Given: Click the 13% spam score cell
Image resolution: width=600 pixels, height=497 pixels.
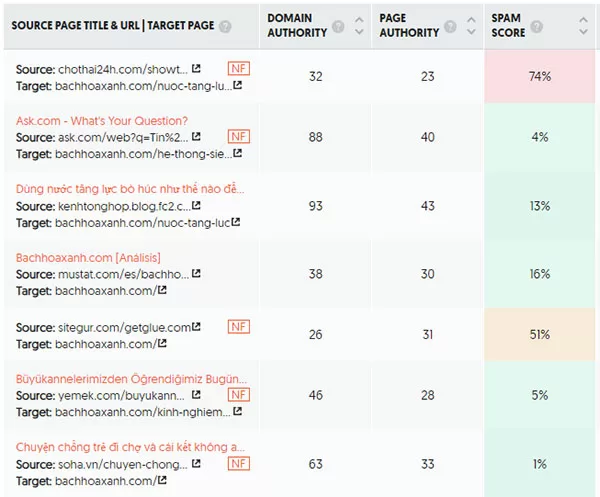Looking at the screenshot, I should [540, 206].
